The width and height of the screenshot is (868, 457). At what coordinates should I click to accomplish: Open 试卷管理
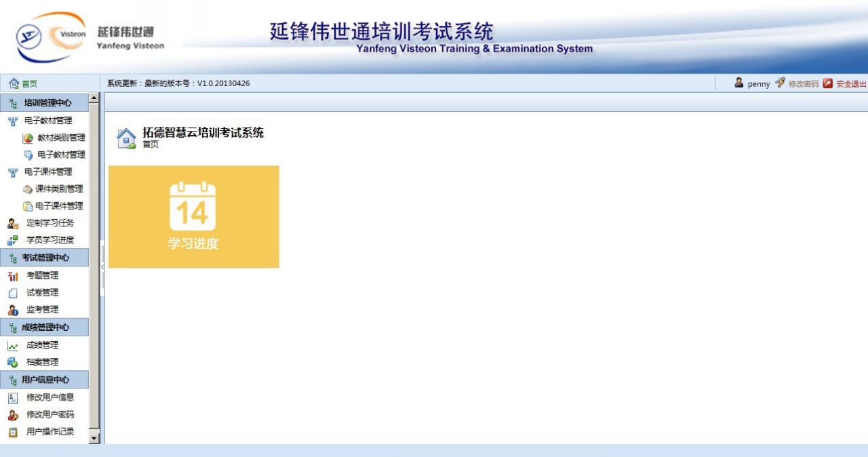(42, 293)
